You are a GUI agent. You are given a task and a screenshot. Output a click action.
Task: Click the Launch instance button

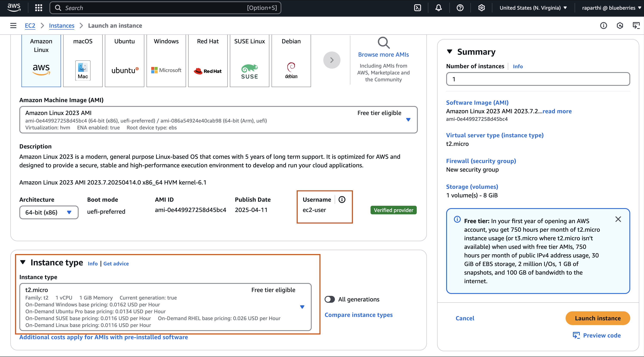coord(598,318)
